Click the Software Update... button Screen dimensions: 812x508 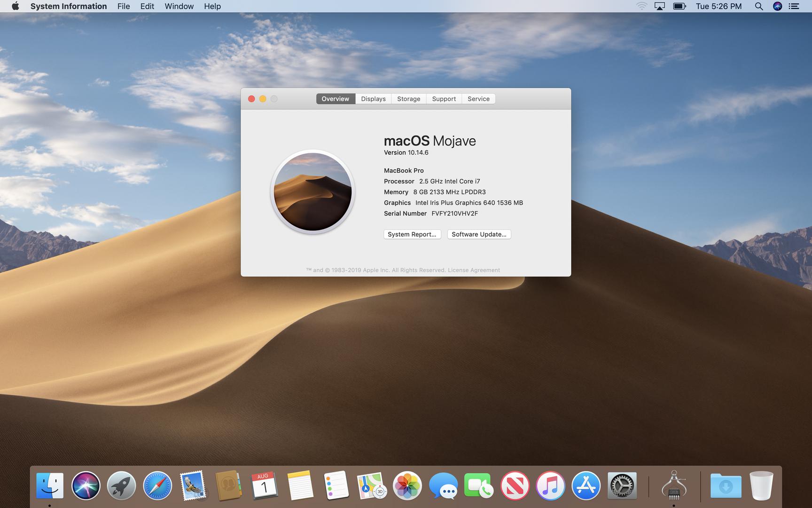point(479,234)
